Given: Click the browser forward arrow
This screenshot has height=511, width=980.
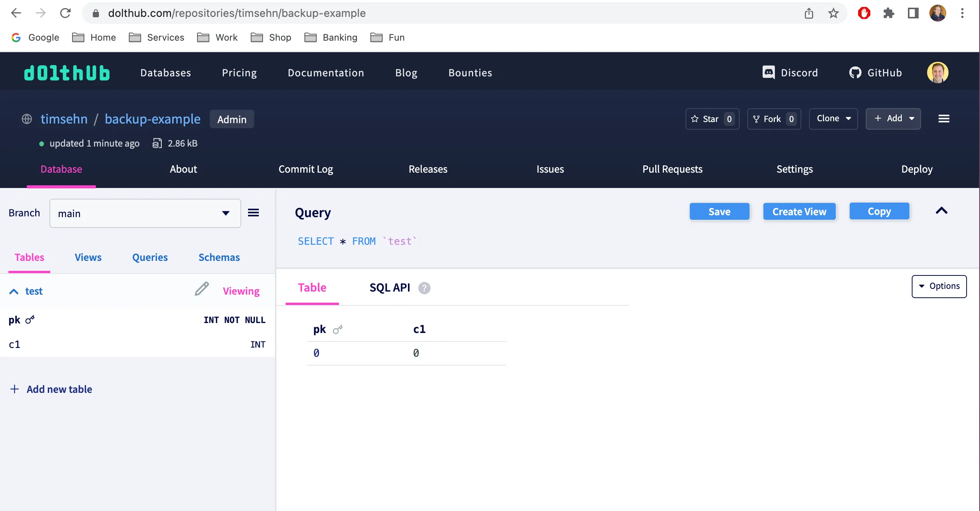Looking at the screenshot, I should click(x=41, y=13).
